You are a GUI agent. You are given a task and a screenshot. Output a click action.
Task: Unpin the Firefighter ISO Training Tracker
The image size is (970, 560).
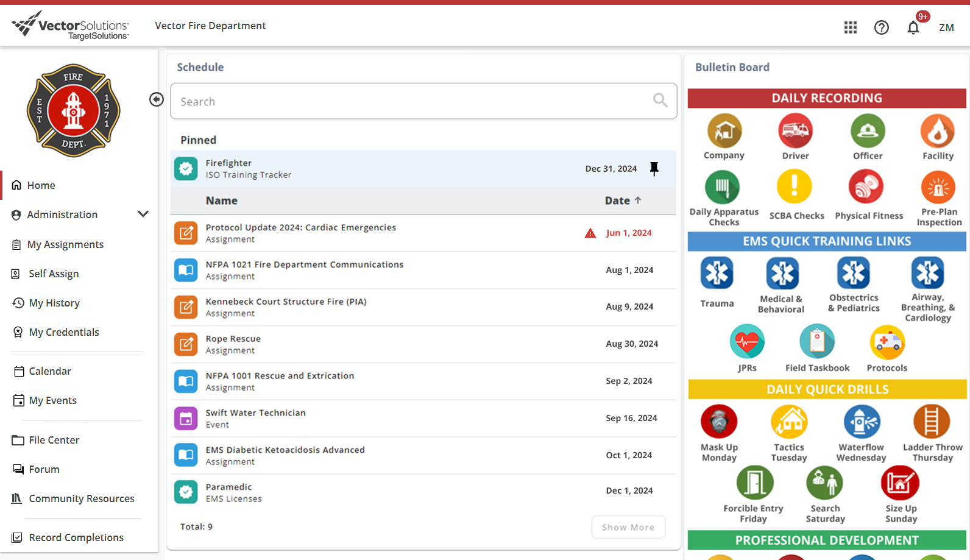(x=654, y=169)
